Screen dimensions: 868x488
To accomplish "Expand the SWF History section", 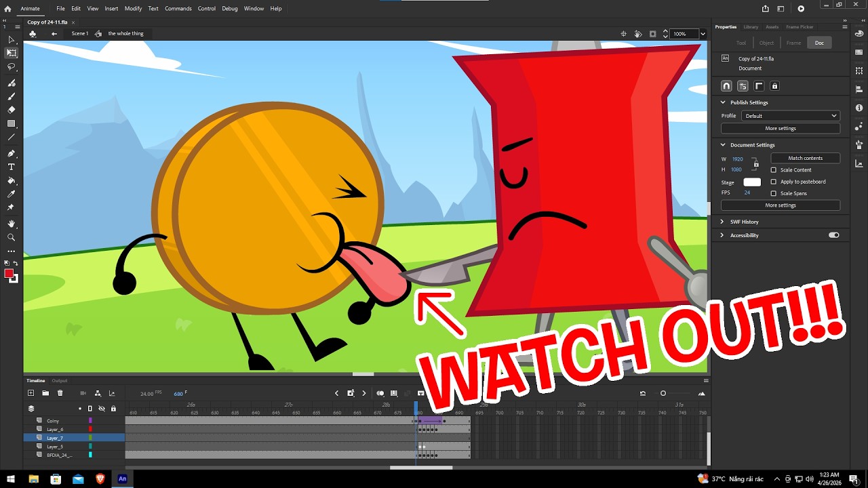I will coord(723,222).
